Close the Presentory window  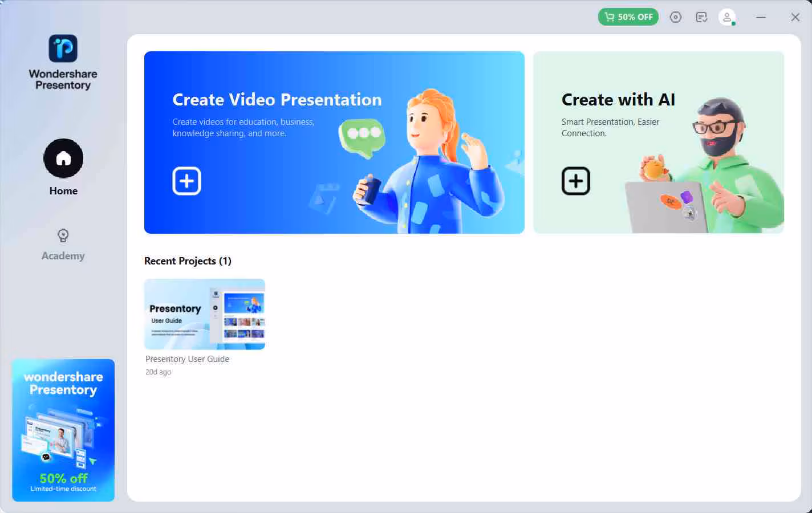795,17
